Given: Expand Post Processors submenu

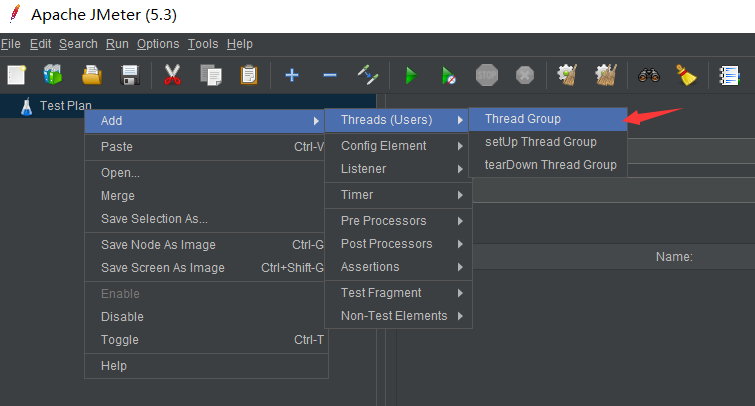Looking at the screenshot, I should click(397, 244).
